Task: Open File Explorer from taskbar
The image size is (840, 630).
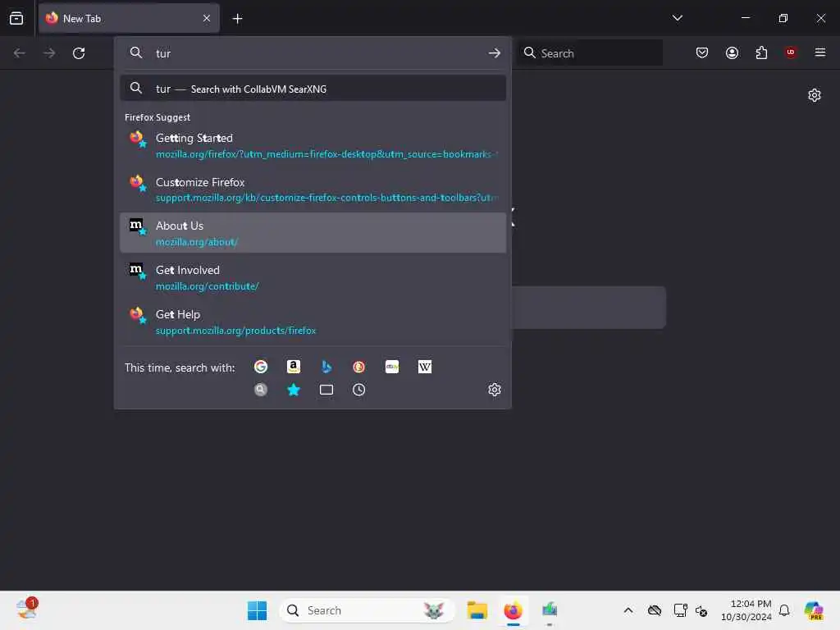Action: point(477,610)
